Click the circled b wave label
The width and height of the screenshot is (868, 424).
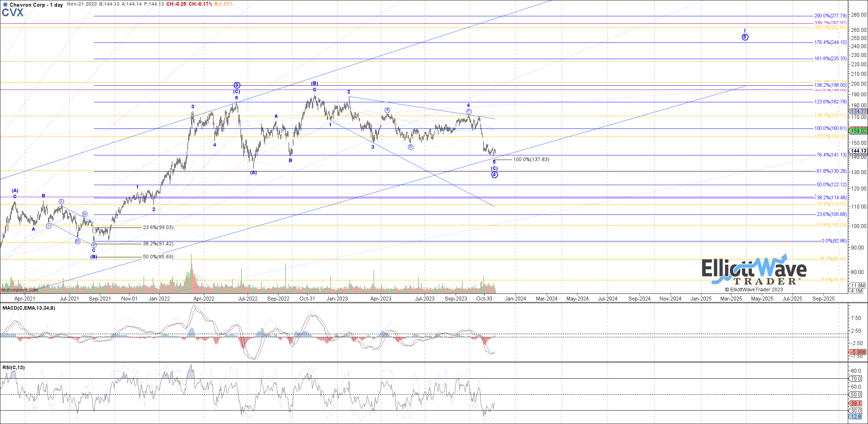(x=410, y=147)
